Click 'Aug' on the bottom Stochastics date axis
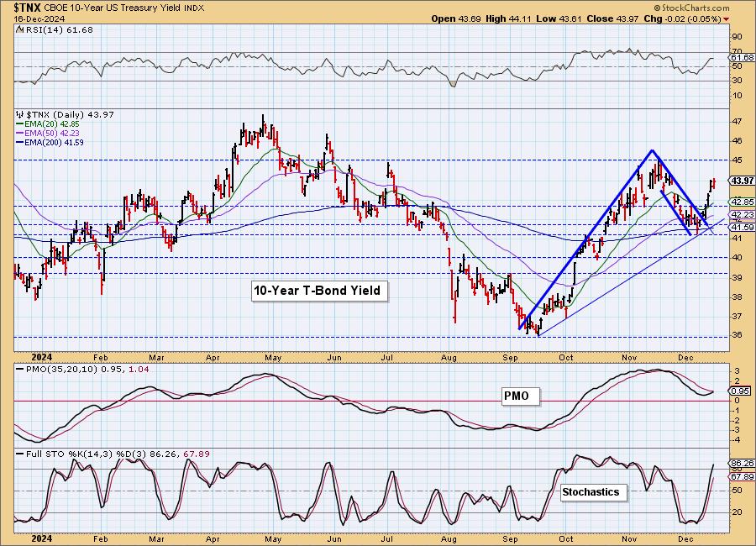Image resolution: width=756 pixels, height=546 pixels. pyautogui.click(x=449, y=539)
